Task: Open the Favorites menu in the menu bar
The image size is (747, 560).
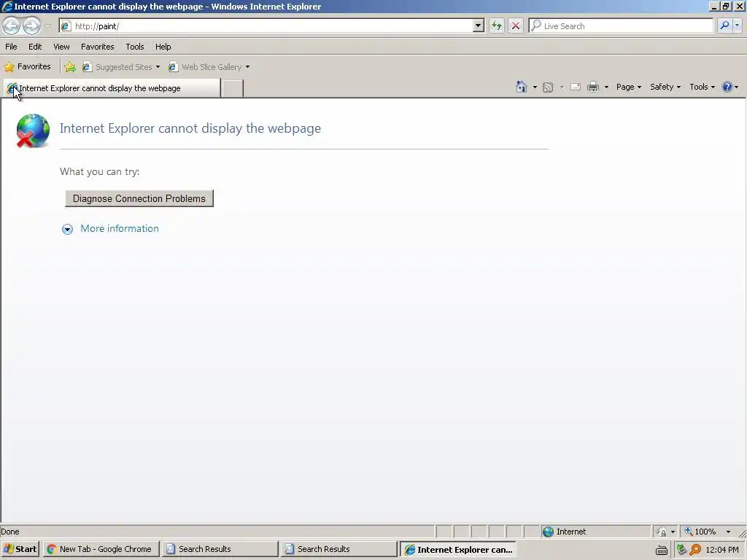Action: 97,47
